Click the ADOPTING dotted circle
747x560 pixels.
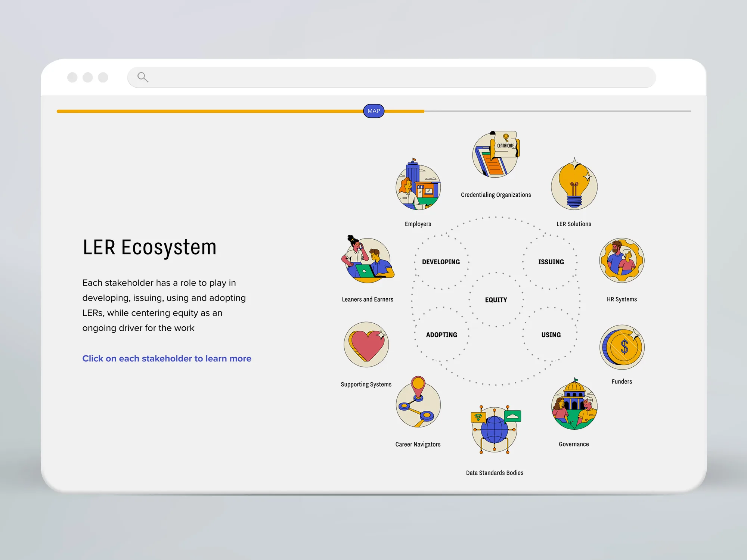tap(441, 335)
